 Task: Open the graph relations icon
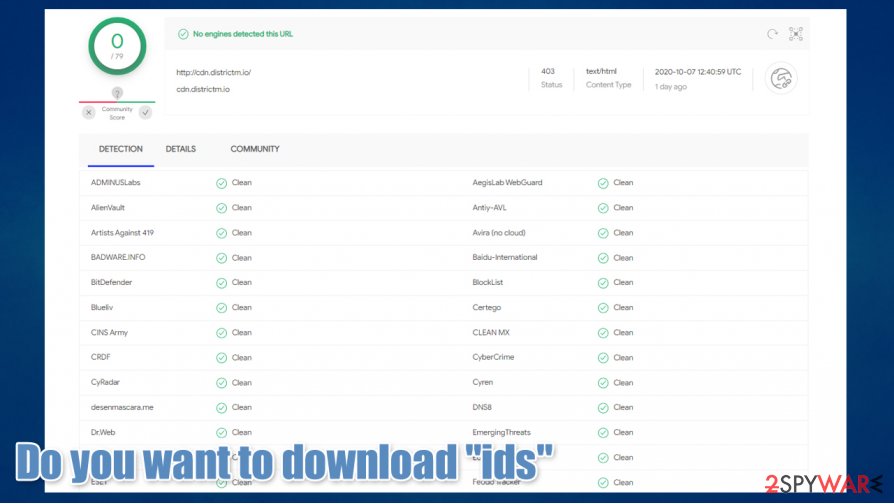pos(796,34)
